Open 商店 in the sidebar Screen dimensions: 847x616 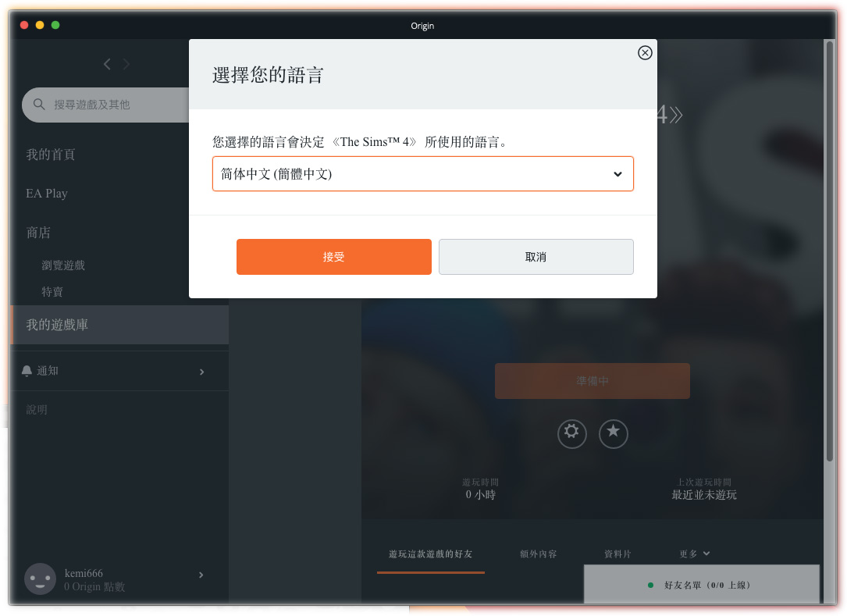38,233
